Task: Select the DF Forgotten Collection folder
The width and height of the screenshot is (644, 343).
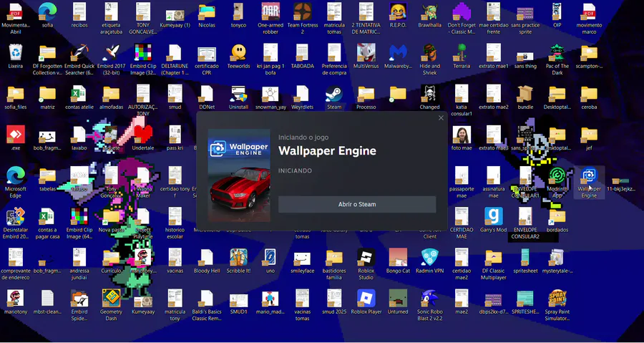Action: 48,60
